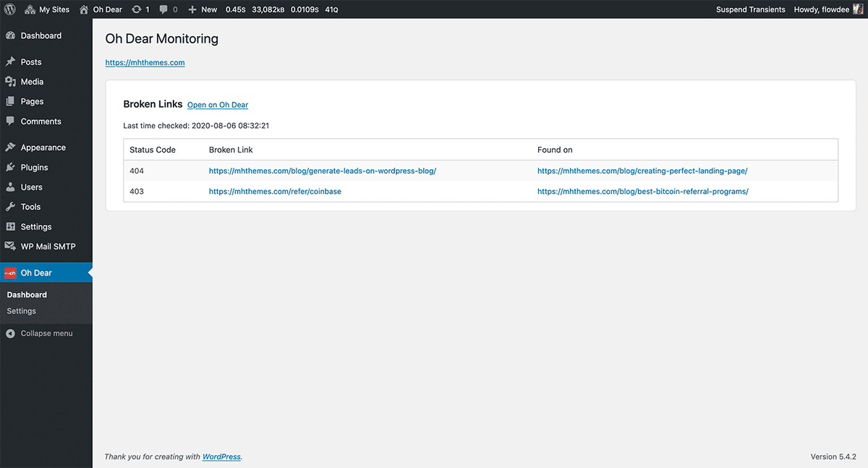Open the creating-perfect-landing-page found-on link
Image resolution: width=868 pixels, height=468 pixels.
[x=642, y=171]
